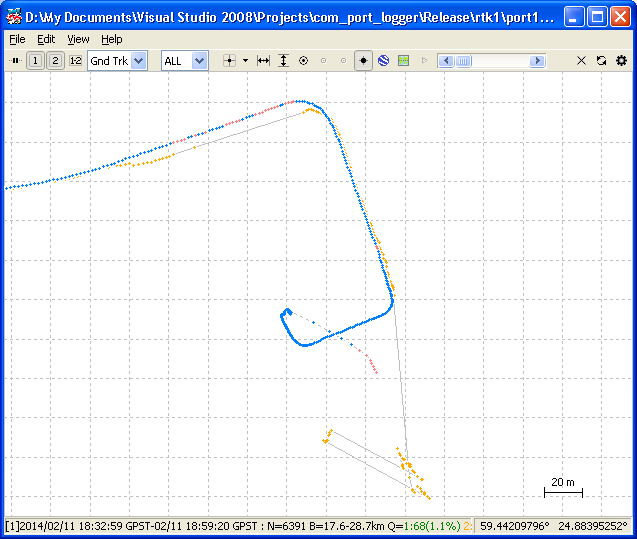The height and width of the screenshot is (539, 637).
Task: Open the Gnd Trk plot type dropdown
Action: coord(139,61)
